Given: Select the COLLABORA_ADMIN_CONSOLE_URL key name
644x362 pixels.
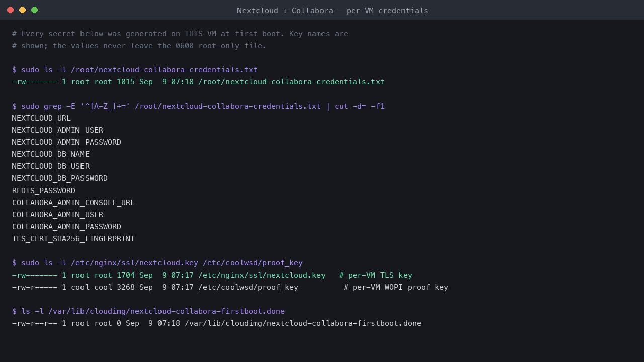Looking at the screenshot, I should 73,203.
